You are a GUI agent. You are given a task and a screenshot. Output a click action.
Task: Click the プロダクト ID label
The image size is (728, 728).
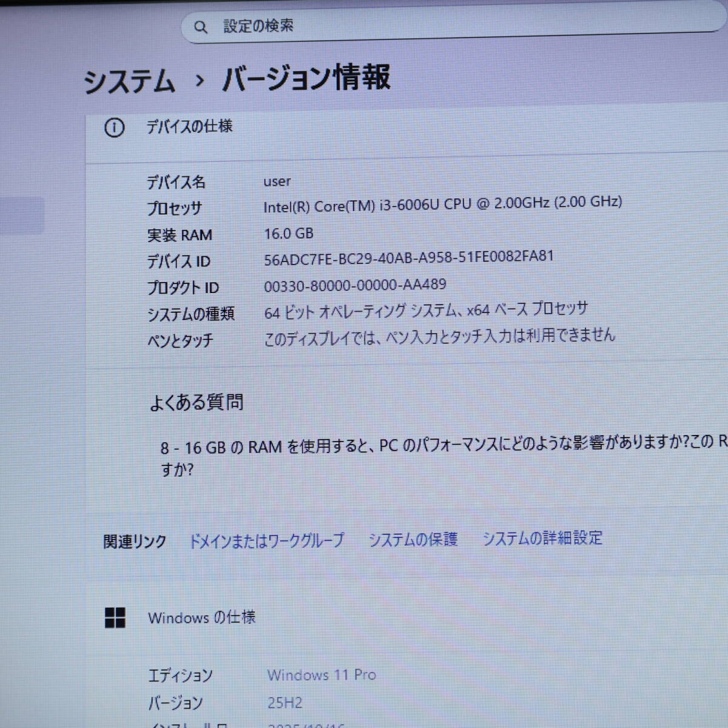point(183,288)
